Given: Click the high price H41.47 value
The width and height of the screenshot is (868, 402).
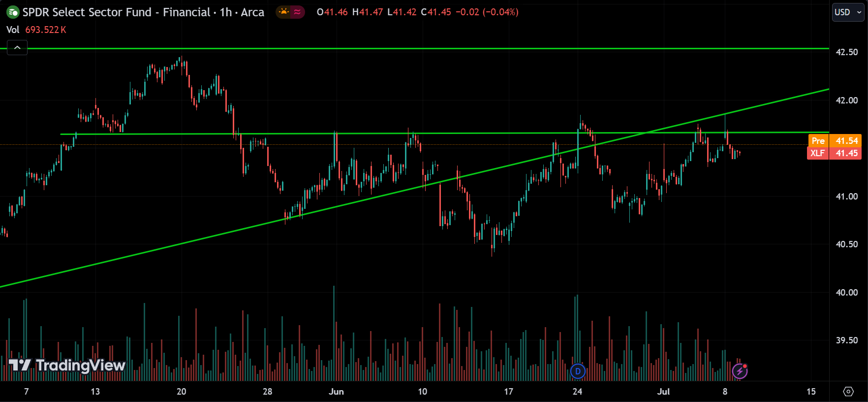Looking at the screenshot, I should point(368,12).
